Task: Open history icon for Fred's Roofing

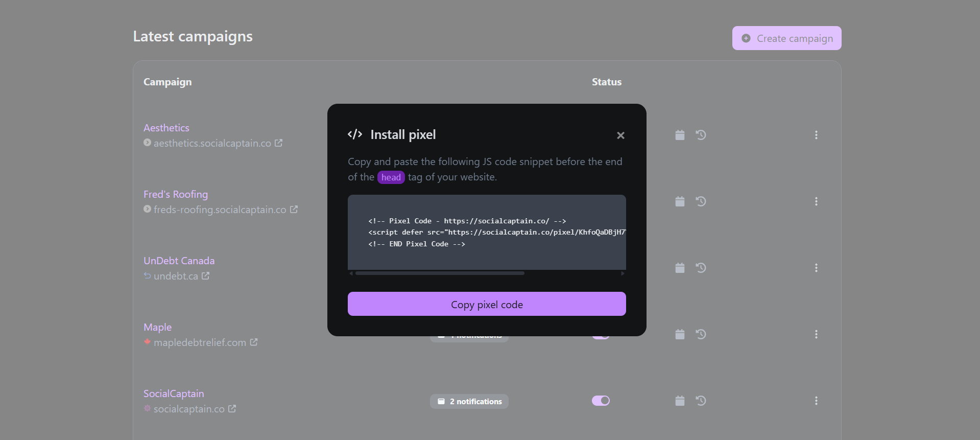Action: (x=701, y=201)
